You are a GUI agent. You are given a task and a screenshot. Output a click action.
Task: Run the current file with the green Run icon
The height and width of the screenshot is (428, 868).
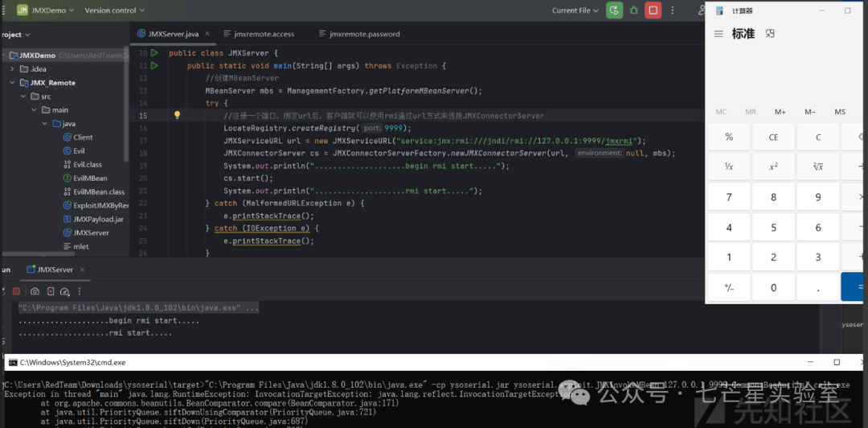pos(614,10)
